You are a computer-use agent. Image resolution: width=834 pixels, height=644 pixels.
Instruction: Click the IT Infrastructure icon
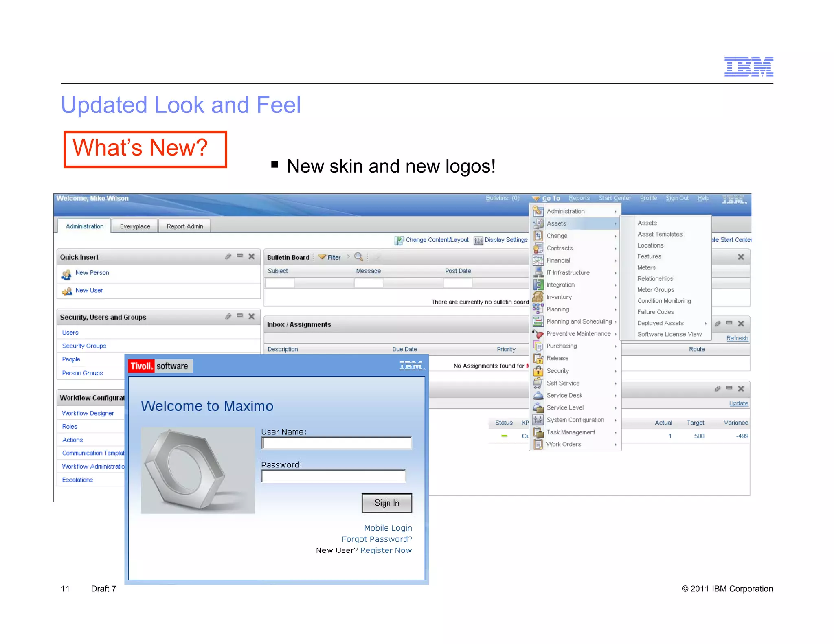tap(538, 272)
